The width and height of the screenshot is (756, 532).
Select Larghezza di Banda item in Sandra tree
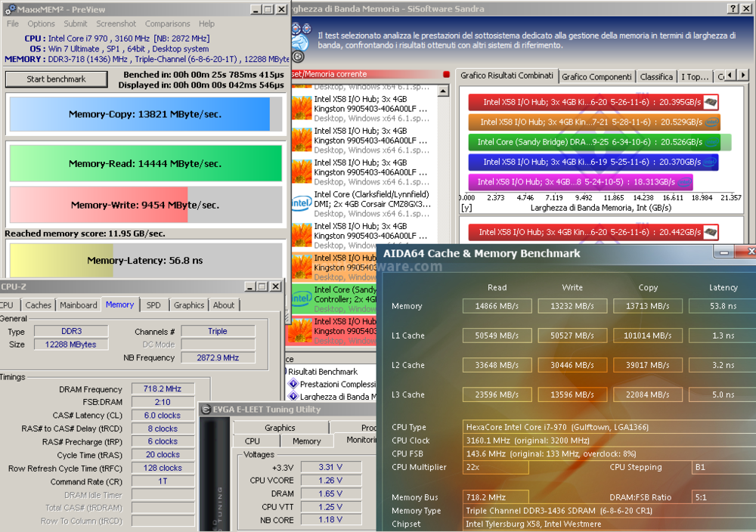tap(337, 397)
